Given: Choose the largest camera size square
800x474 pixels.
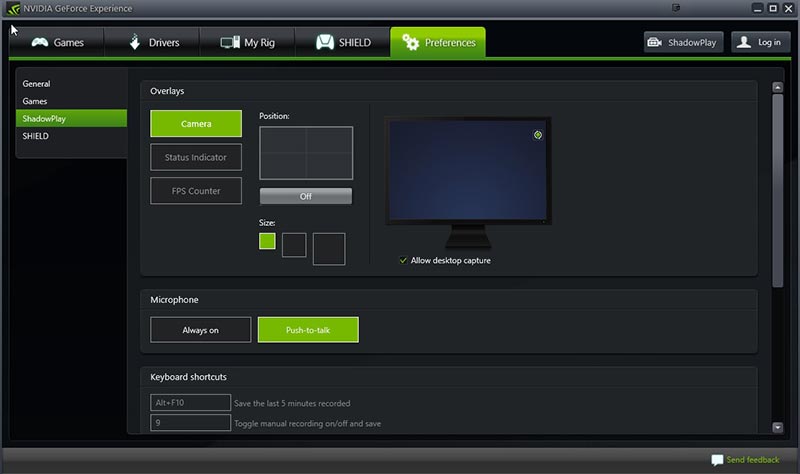Looking at the screenshot, I should pyautogui.click(x=328, y=249).
